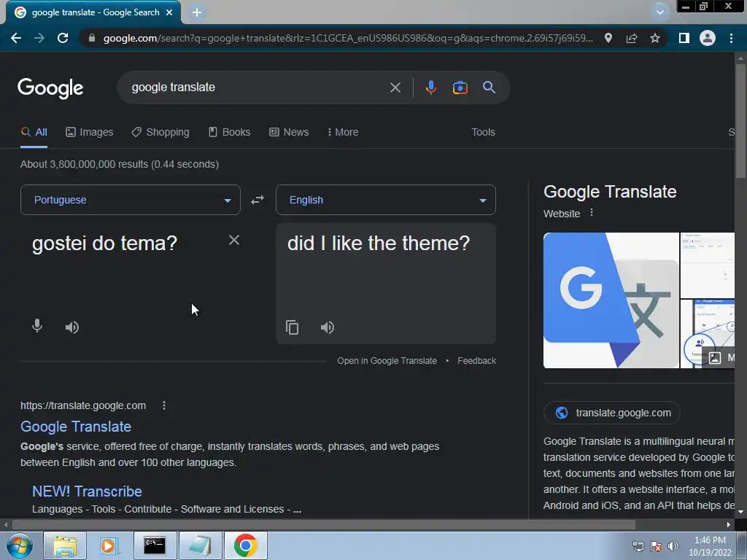Open Tab search dropdown in title bar
Image resolution: width=747 pixels, height=560 pixels.
click(660, 12)
